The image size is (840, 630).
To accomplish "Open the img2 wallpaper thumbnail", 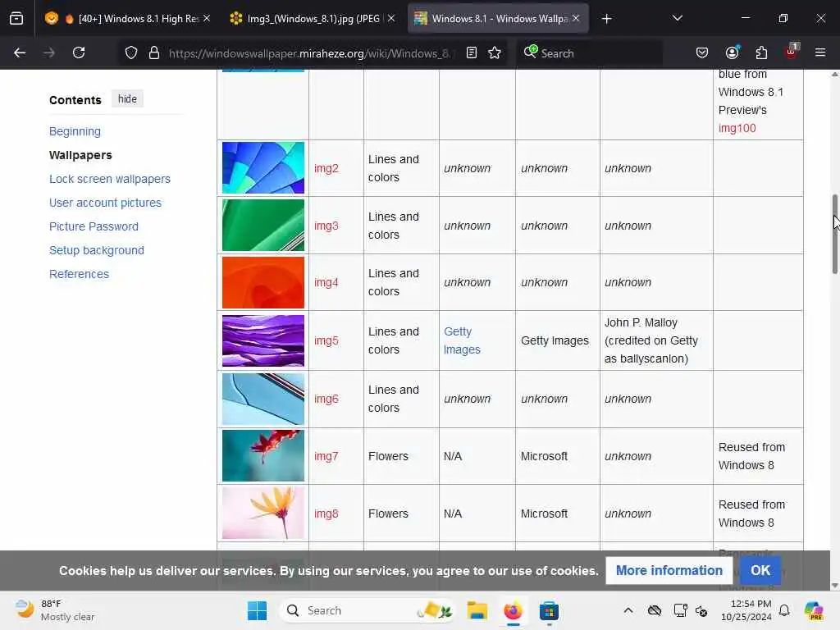I will click(263, 167).
